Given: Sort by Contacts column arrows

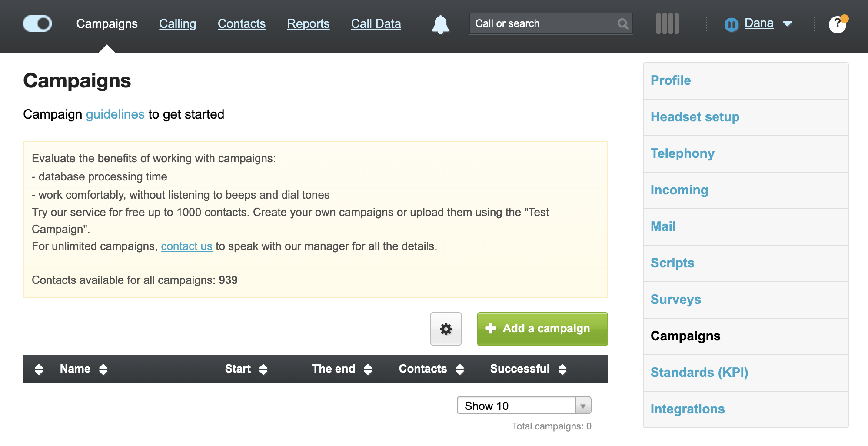Looking at the screenshot, I should pos(460,369).
